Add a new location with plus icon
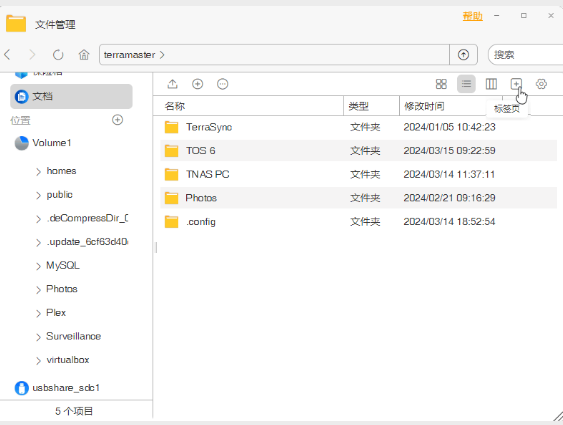The image size is (563, 425). tap(117, 120)
